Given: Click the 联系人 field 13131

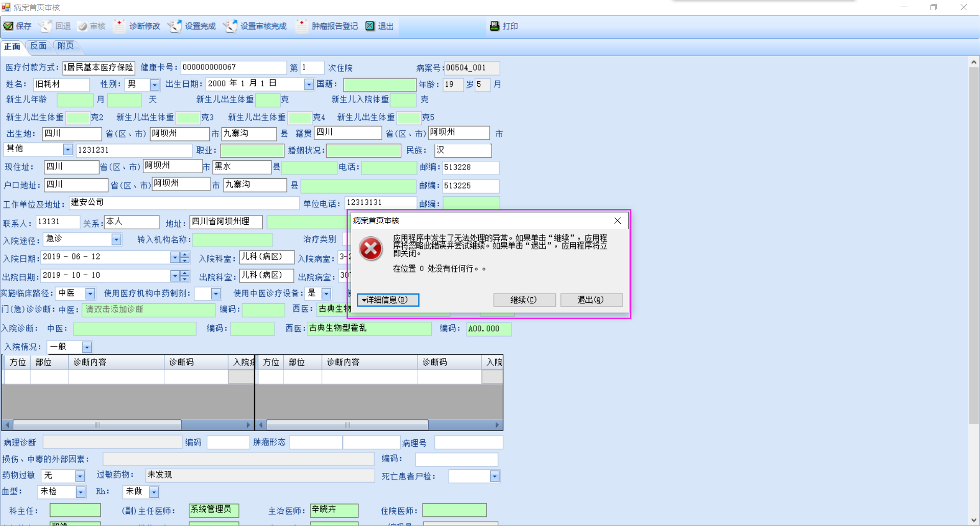Looking at the screenshot, I should pyautogui.click(x=58, y=222).
